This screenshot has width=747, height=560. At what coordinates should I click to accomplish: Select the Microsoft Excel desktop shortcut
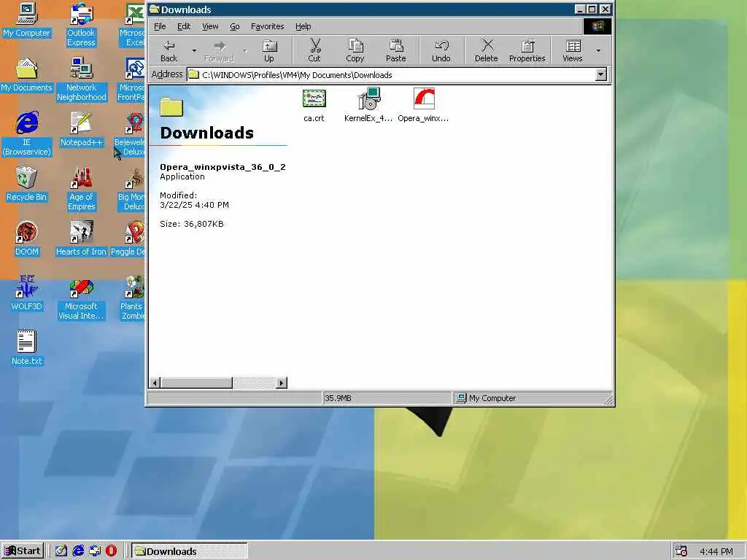[133, 25]
